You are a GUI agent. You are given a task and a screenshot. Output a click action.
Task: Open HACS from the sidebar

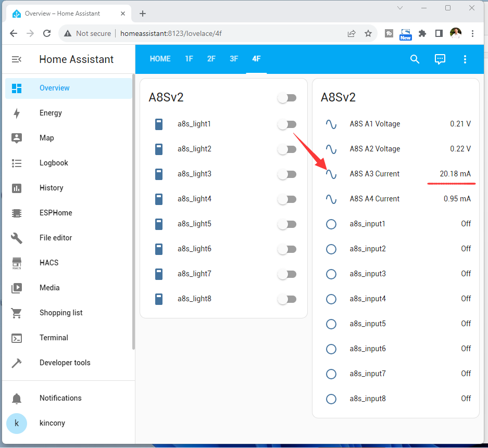pos(49,263)
